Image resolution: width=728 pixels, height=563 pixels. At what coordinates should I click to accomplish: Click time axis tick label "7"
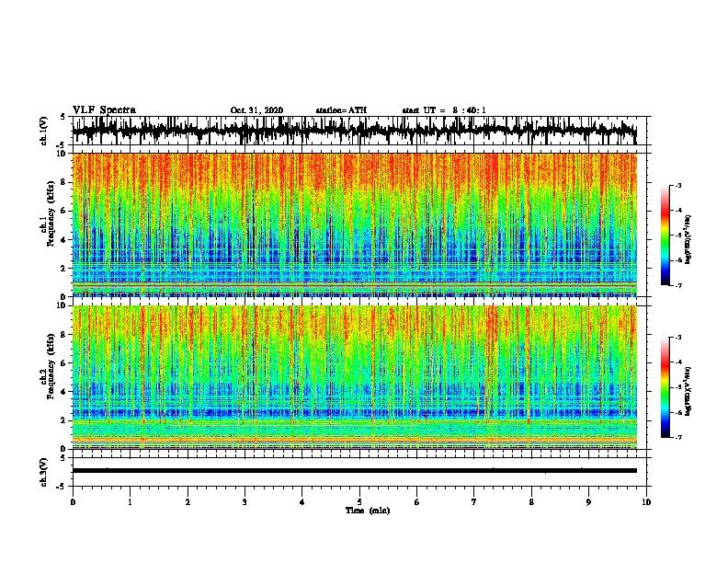coord(474,502)
